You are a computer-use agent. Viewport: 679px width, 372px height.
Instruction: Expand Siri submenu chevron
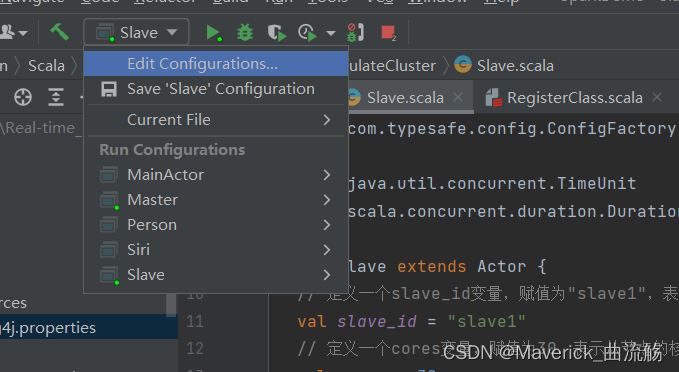click(327, 250)
